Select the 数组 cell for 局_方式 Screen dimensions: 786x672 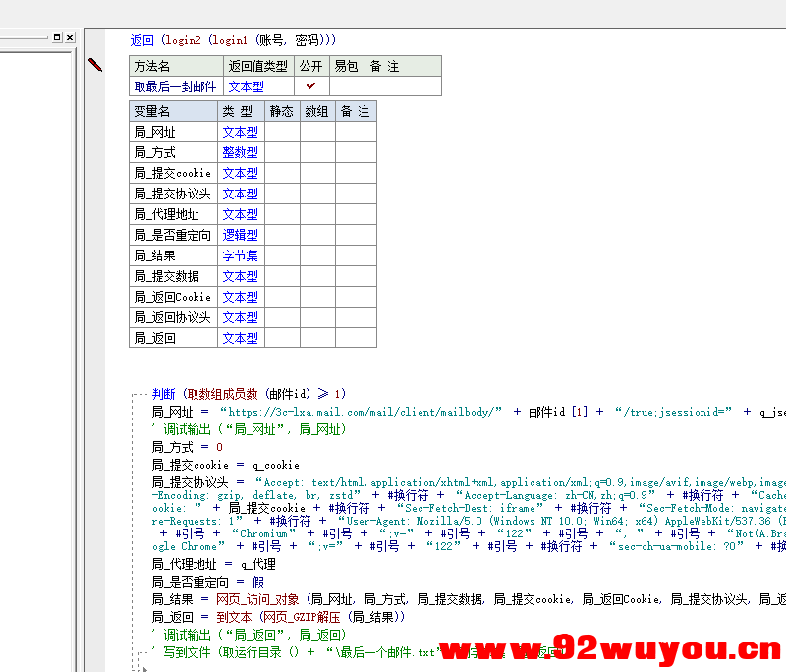[x=316, y=152]
